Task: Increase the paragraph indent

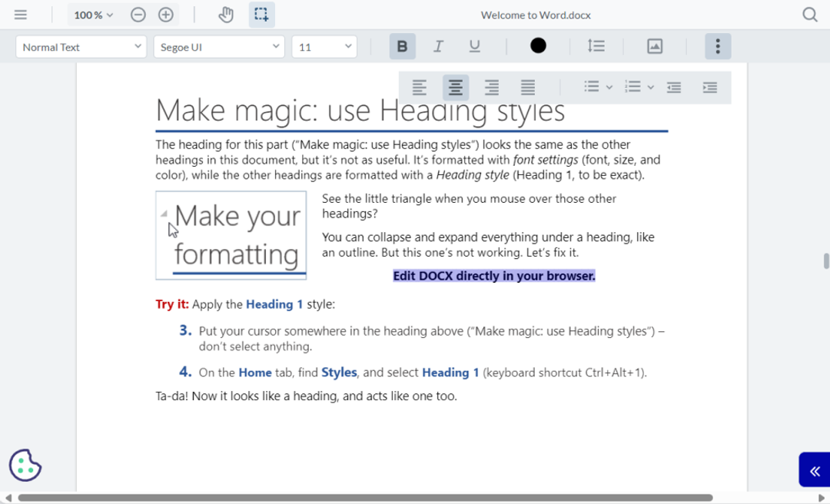Action: tap(711, 87)
